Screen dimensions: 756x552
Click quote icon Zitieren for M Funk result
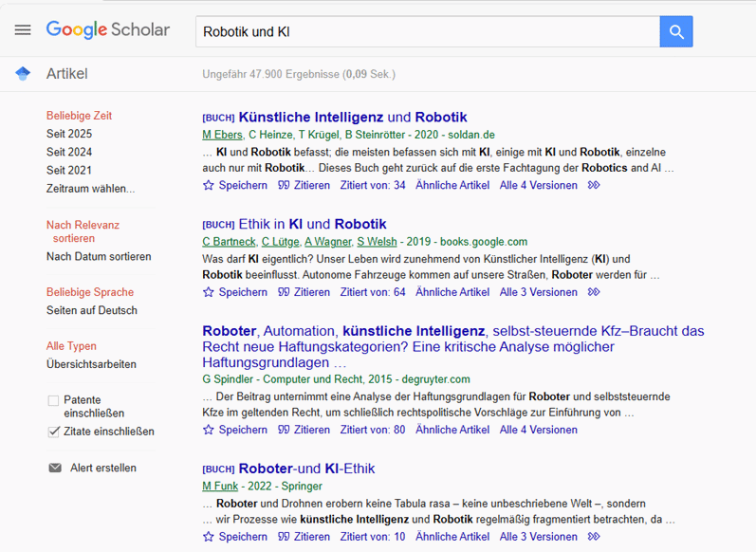[284, 537]
